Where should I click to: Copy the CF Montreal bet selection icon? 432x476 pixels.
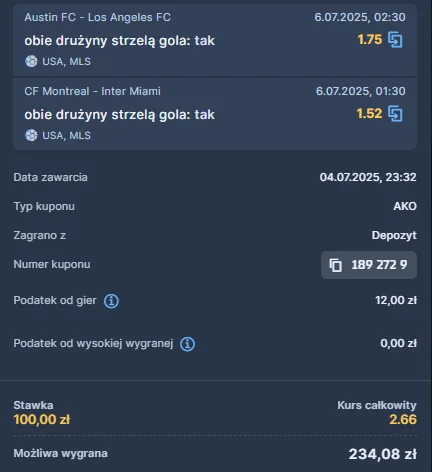click(395, 114)
